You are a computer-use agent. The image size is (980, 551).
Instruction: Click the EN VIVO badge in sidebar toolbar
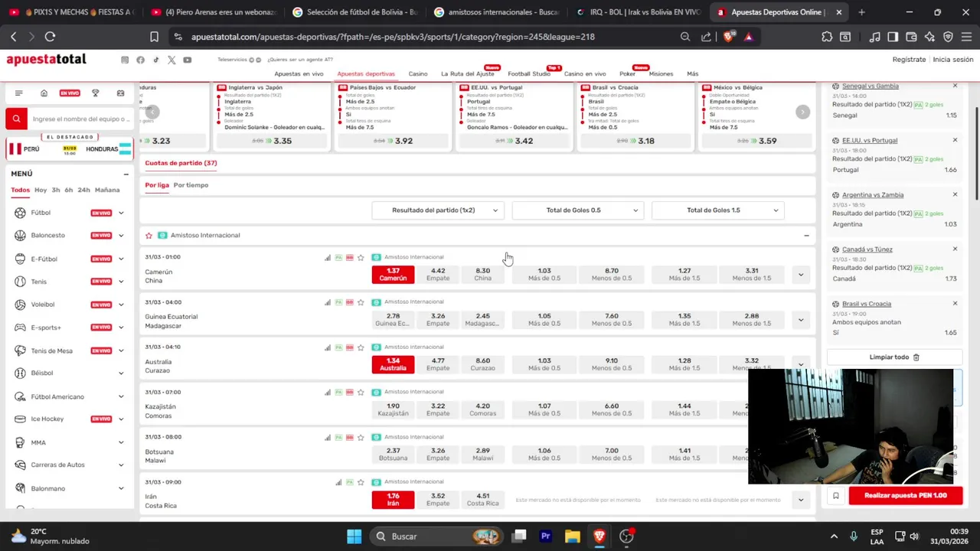pos(70,93)
